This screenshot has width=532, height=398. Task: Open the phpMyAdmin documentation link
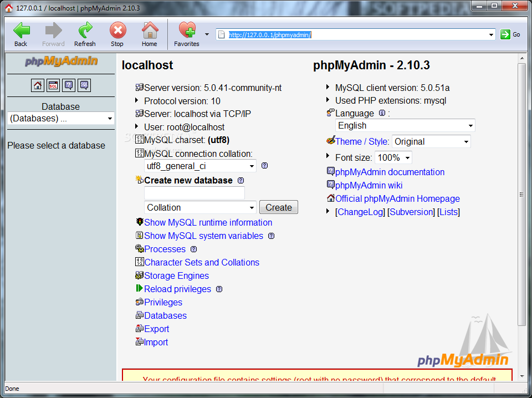click(x=390, y=172)
